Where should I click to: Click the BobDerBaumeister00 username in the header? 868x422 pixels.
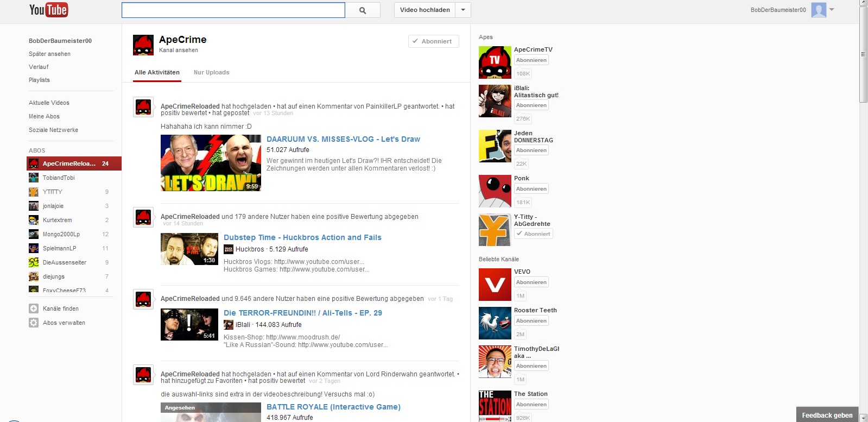(778, 10)
